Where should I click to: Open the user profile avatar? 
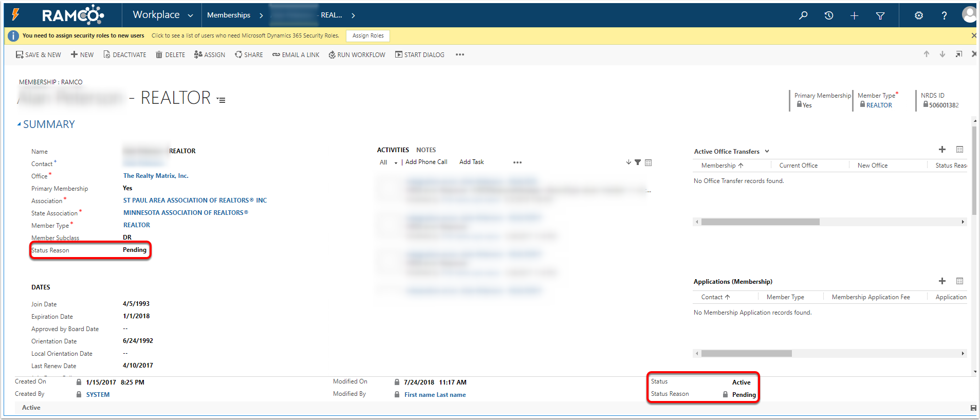point(969,14)
